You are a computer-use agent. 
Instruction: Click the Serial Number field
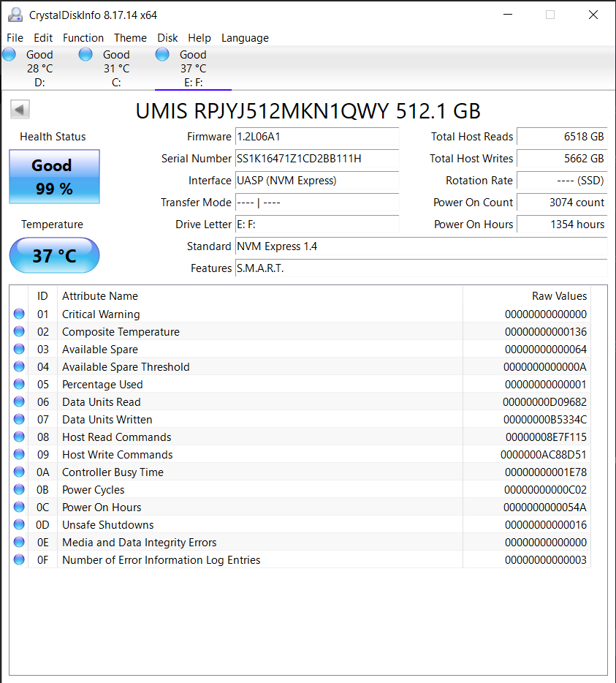click(x=317, y=159)
